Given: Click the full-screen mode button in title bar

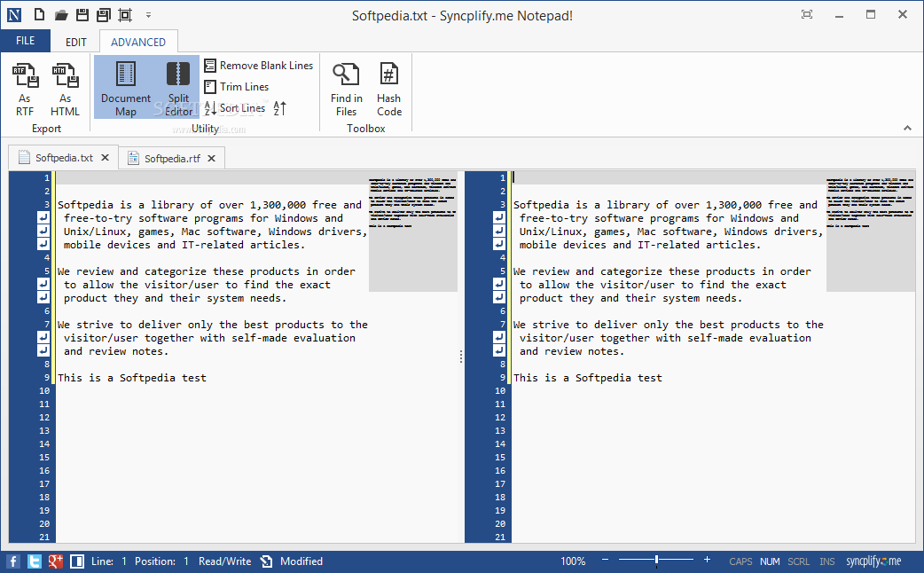Looking at the screenshot, I should tap(807, 15).
